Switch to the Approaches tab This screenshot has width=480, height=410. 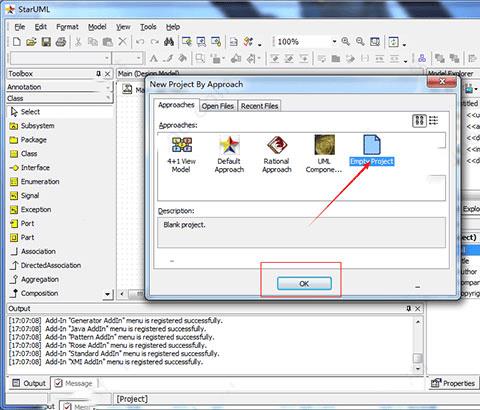[176, 105]
